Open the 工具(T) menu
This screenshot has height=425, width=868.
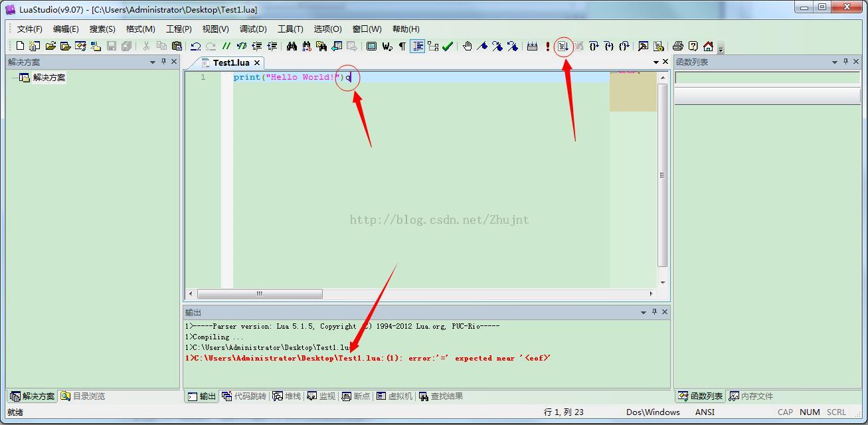tap(290, 29)
